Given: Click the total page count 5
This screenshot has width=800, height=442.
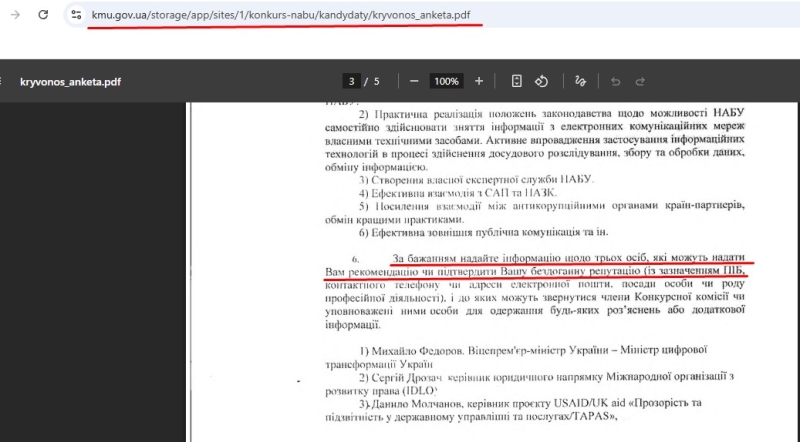Looking at the screenshot, I should (x=377, y=81).
